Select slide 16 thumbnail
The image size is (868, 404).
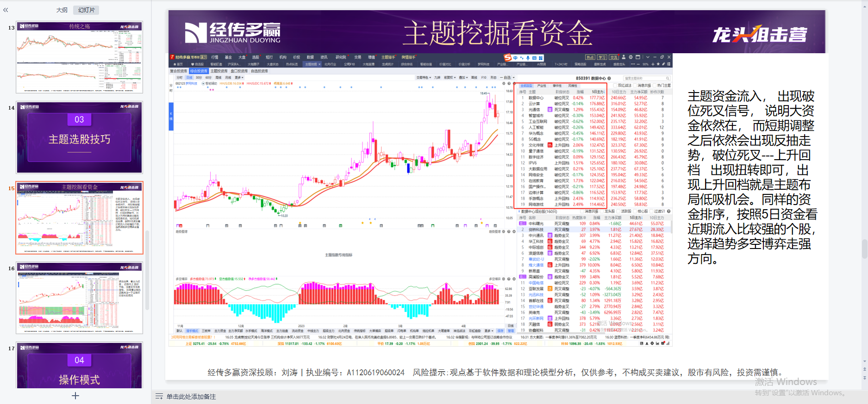[x=80, y=298]
